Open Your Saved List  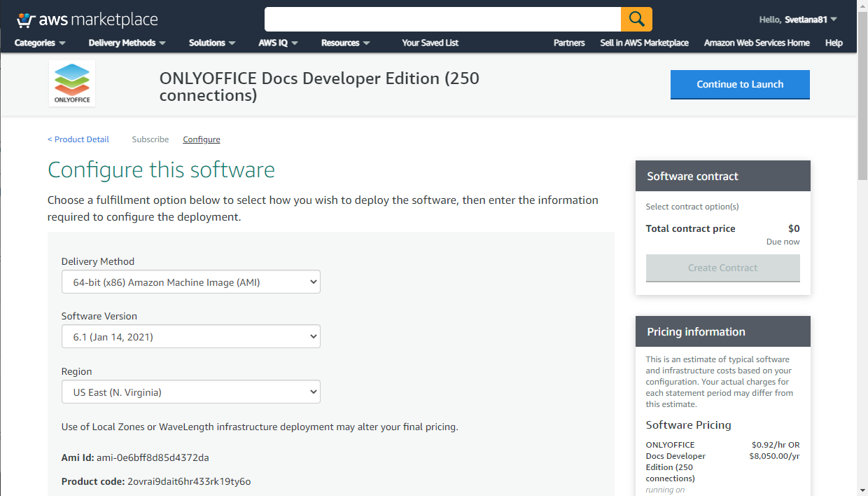pos(430,43)
